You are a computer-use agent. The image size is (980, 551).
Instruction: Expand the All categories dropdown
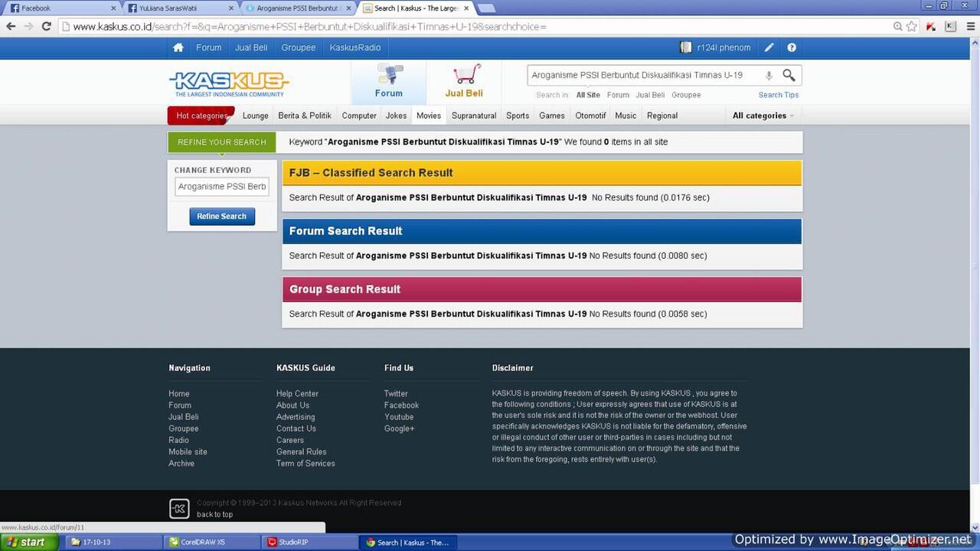pyautogui.click(x=763, y=116)
